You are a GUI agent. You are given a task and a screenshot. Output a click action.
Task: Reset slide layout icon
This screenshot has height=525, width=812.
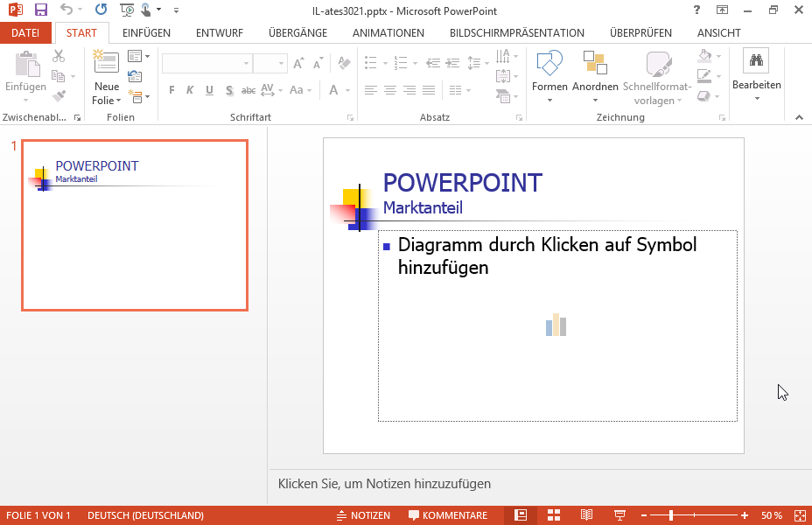pyautogui.click(x=135, y=76)
